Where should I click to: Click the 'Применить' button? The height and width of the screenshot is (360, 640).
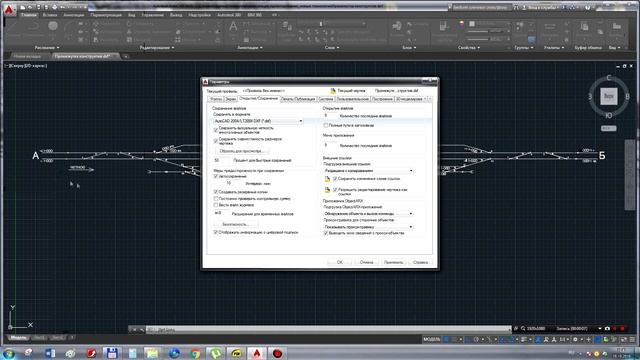point(393,262)
